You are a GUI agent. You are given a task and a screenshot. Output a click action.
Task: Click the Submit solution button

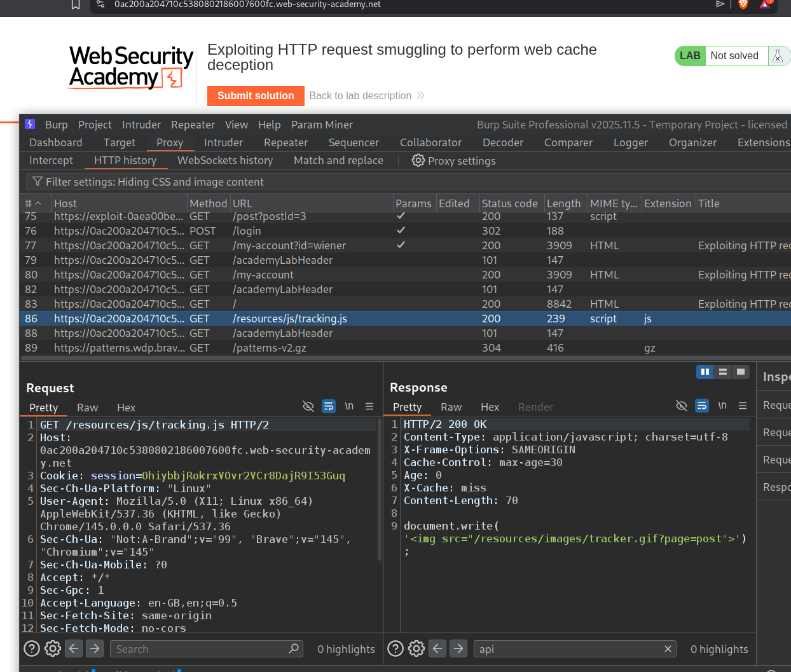click(256, 95)
